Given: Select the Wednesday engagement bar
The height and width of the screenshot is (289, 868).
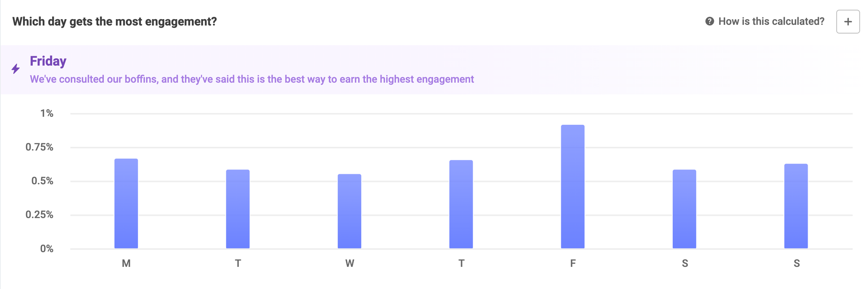Looking at the screenshot, I should coord(349,211).
